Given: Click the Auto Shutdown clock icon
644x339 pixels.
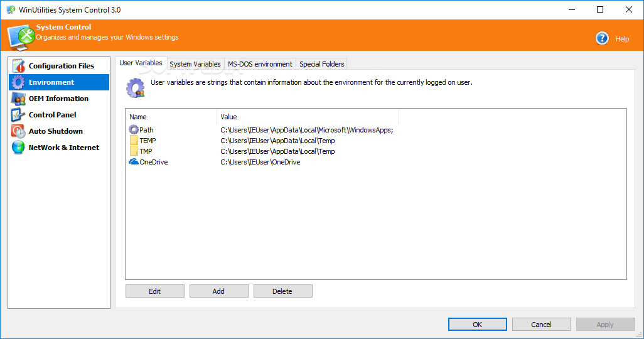Looking at the screenshot, I should 18,131.
